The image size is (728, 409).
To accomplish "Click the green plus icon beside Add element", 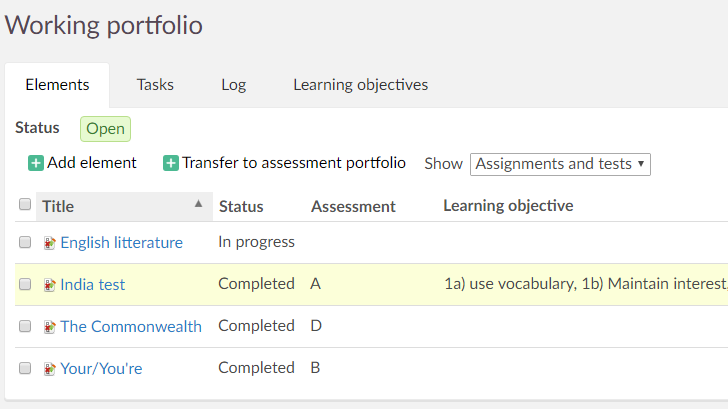I will pyautogui.click(x=36, y=163).
